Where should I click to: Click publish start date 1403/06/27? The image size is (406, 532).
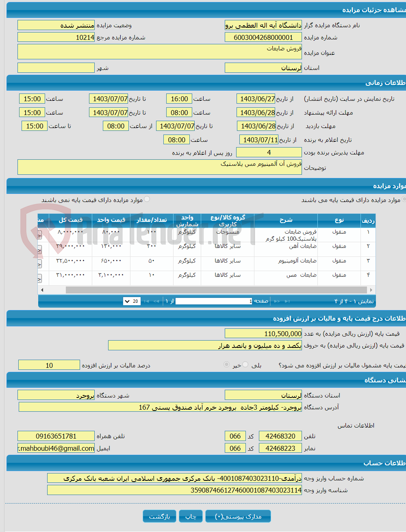[x=256, y=99]
